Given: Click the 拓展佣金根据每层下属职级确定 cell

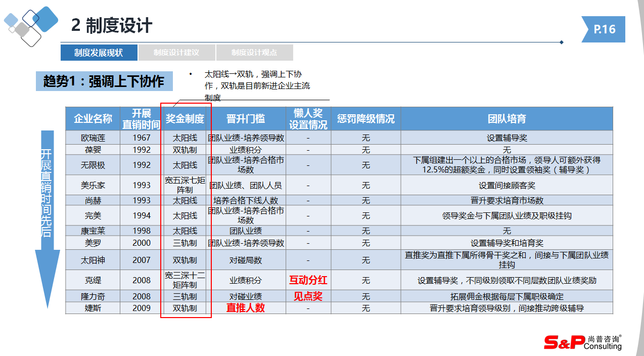Looking at the screenshot, I should [507, 296].
